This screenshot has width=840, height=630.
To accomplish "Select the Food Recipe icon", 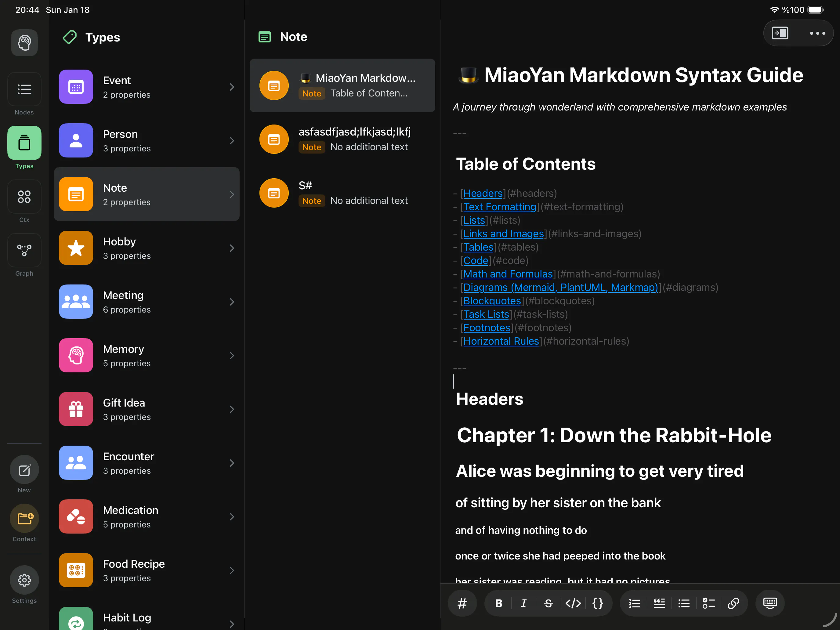I will point(76,570).
